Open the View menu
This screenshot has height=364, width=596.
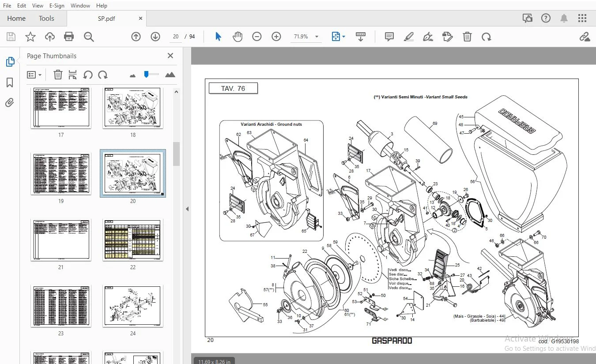click(x=38, y=5)
